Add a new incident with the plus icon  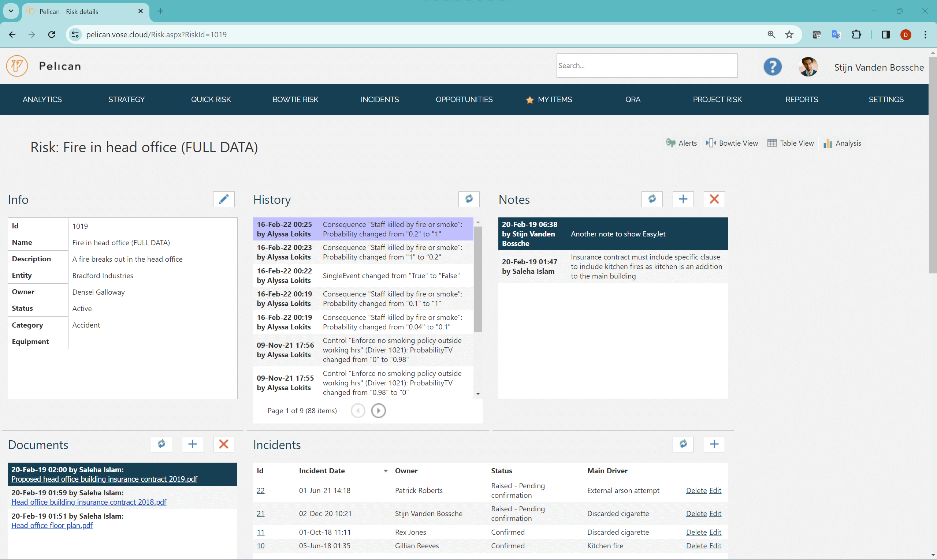714,444
